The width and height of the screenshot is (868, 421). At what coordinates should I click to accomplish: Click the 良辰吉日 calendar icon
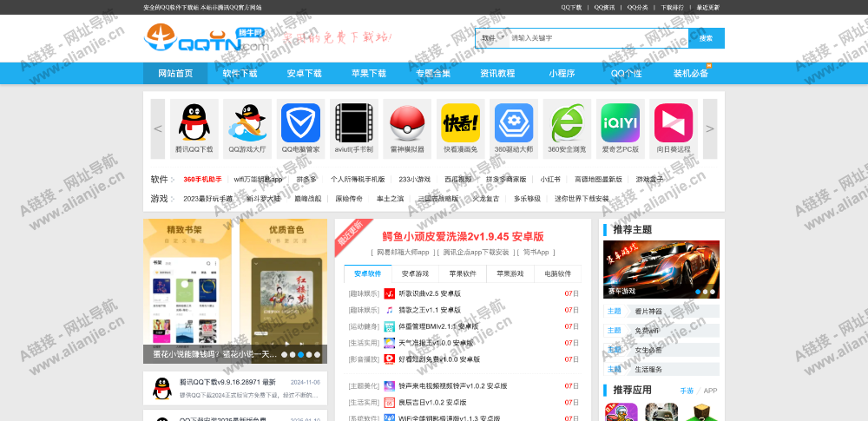[x=390, y=402]
